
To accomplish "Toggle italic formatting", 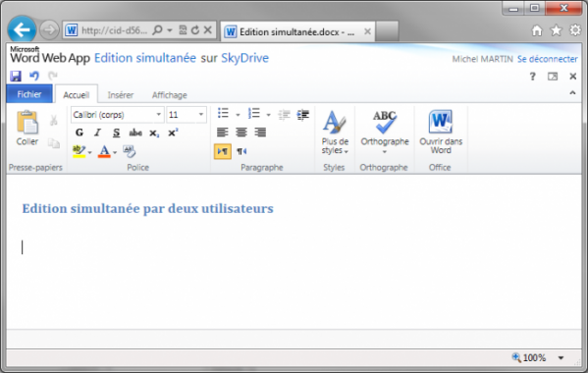I will point(97,133).
